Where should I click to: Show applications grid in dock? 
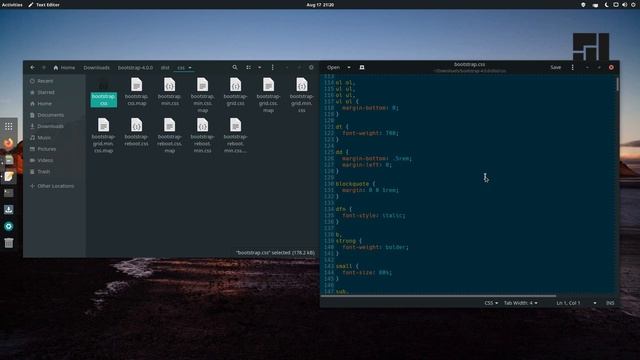(x=9, y=127)
